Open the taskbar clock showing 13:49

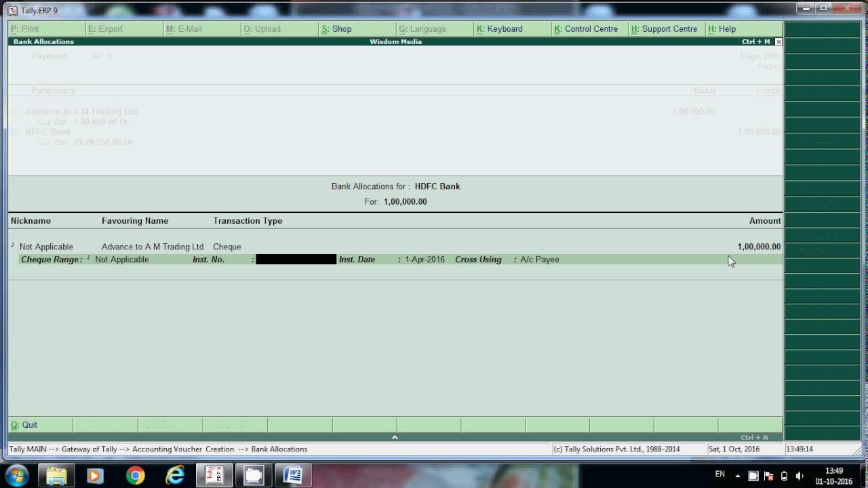tap(834, 476)
